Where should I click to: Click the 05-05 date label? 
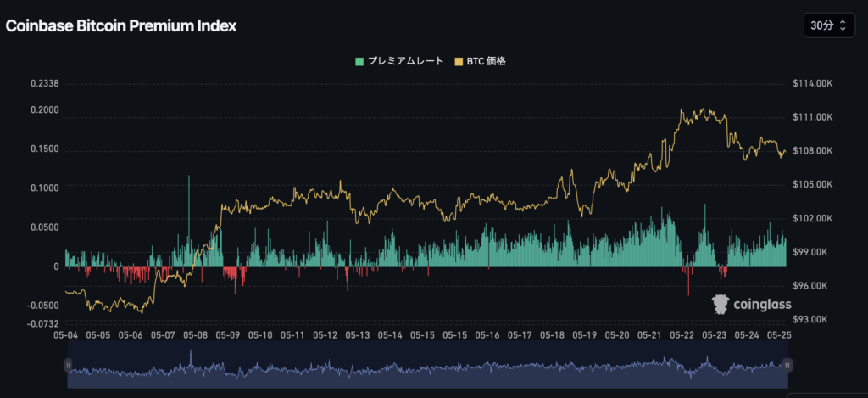tap(99, 335)
